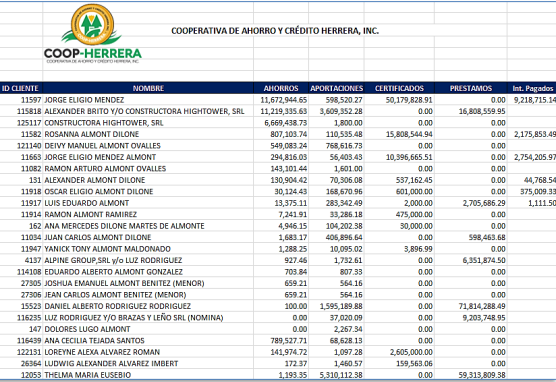Viewport: 556px width, 382px height.
Task: Click client ID 12053
Action: coord(31,375)
